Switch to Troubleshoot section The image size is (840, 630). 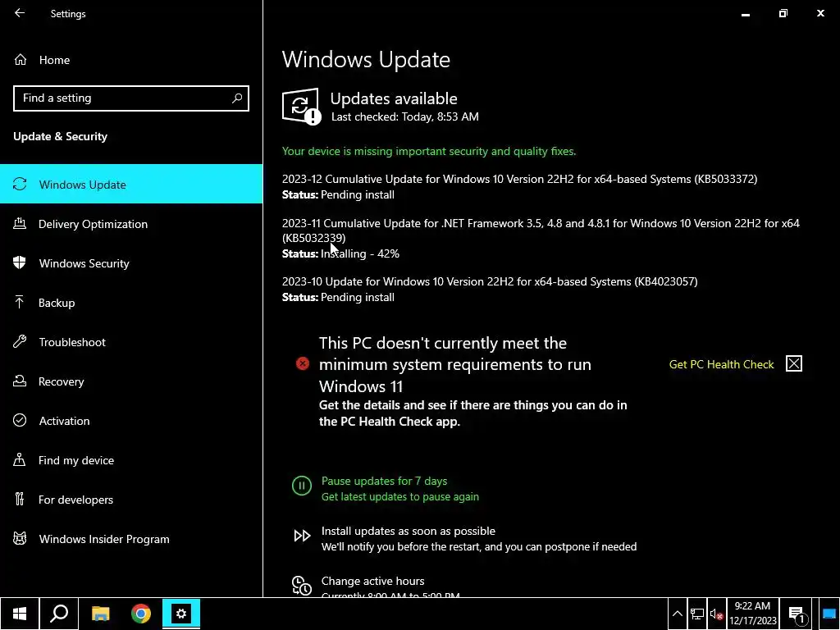131,342
